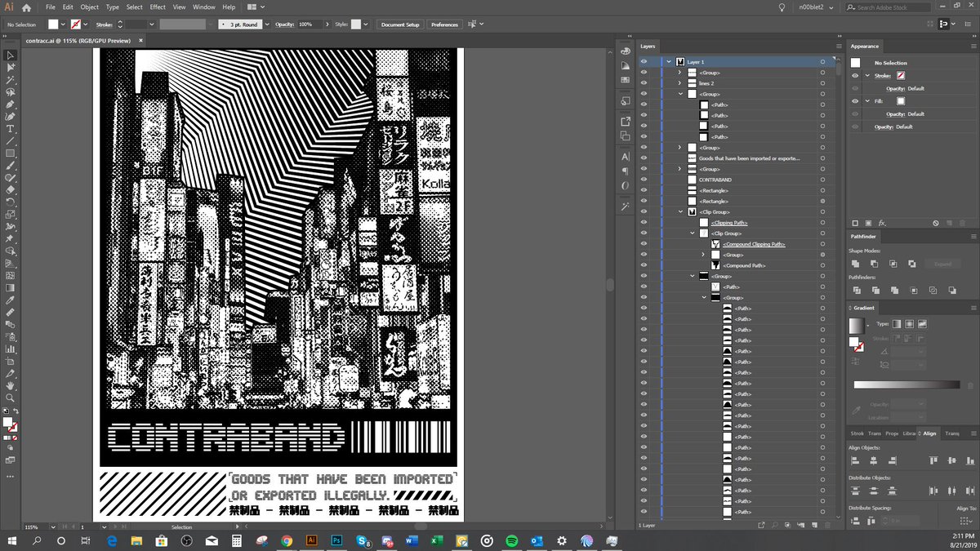The image size is (980, 551).
Task: Open the Object menu
Action: 89,7
